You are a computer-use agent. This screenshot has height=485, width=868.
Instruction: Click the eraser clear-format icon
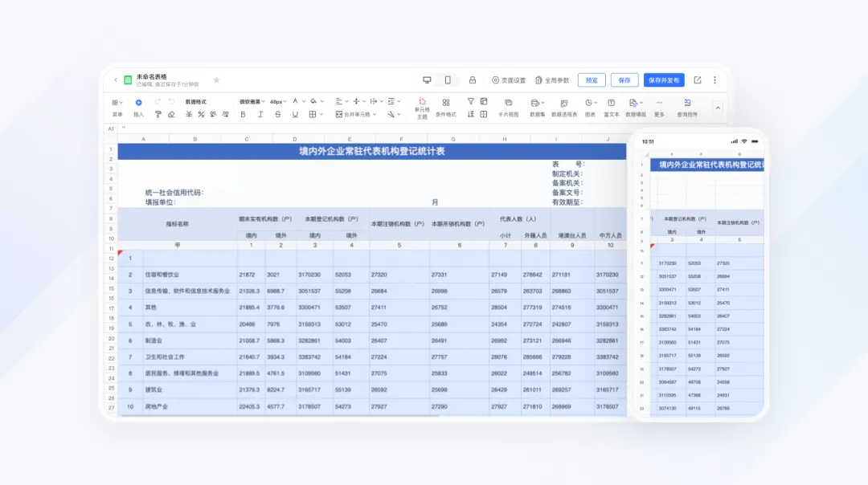(172, 115)
